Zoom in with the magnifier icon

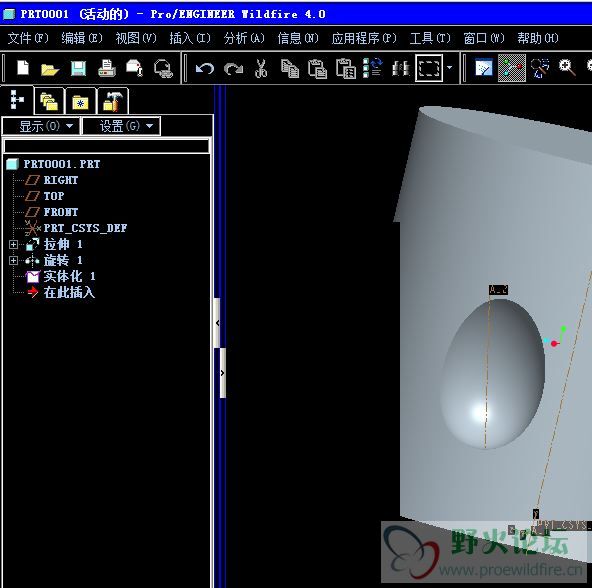(567, 68)
